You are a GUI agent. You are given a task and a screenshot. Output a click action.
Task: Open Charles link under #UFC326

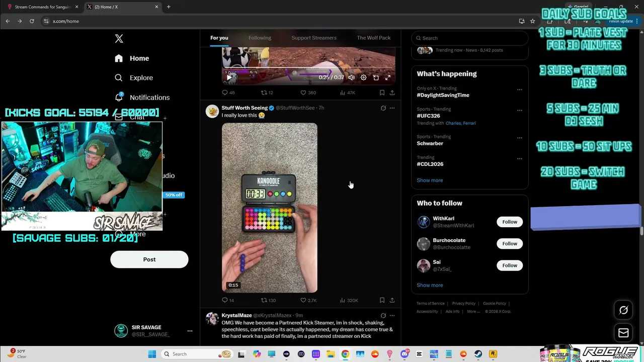pos(453,123)
